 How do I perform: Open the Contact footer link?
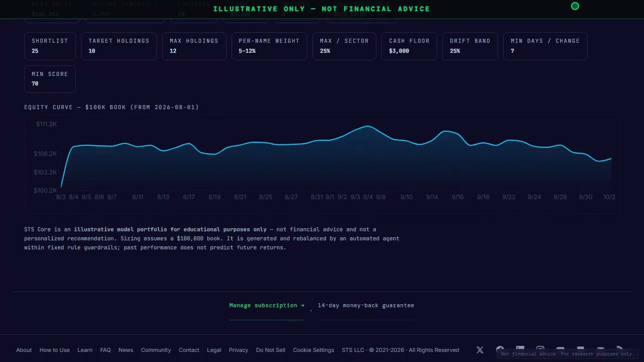(189, 350)
